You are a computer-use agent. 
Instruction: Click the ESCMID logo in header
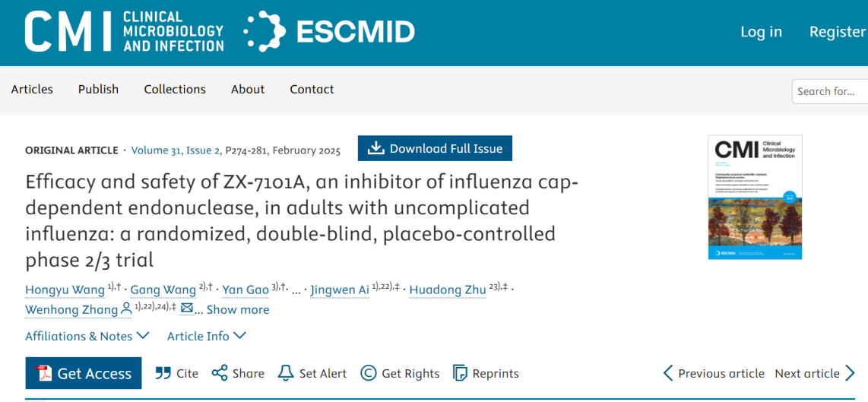click(x=329, y=32)
